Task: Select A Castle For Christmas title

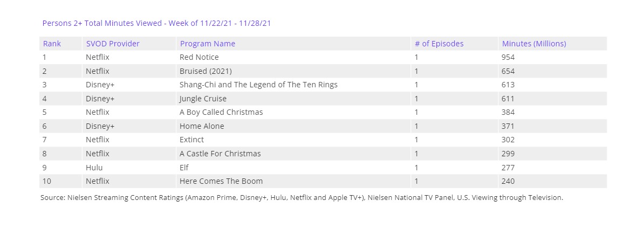Action: pos(220,154)
